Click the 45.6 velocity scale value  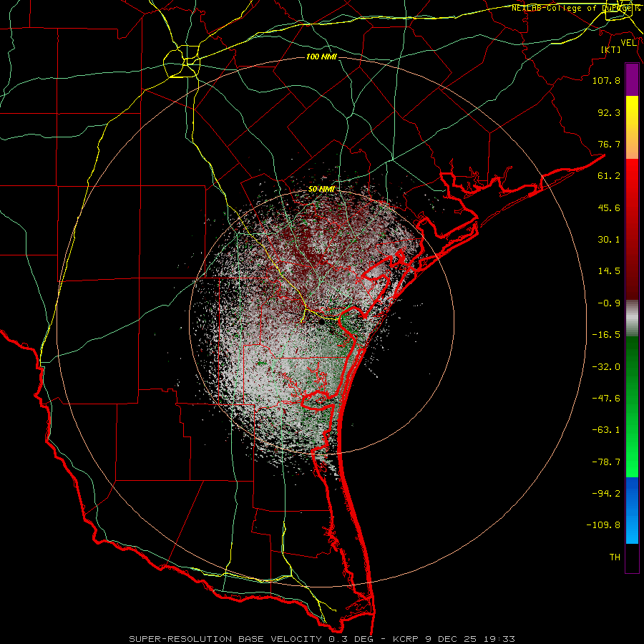[609, 208]
